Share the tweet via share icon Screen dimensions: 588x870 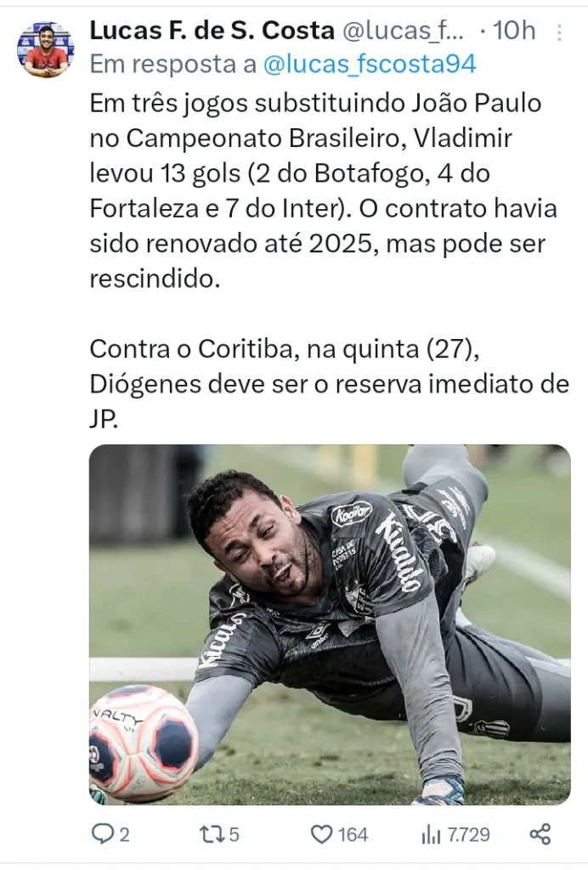pyautogui.click(x=540, y=834)
